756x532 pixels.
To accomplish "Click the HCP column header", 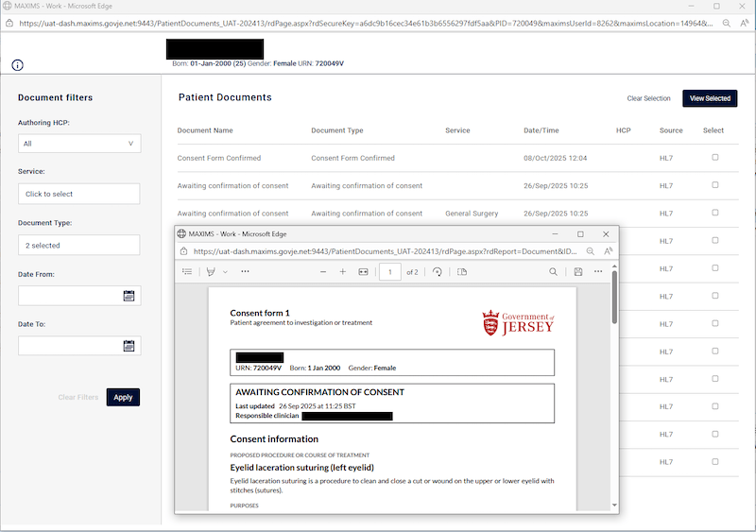I will pyautogui.click(x=623, y=130).
